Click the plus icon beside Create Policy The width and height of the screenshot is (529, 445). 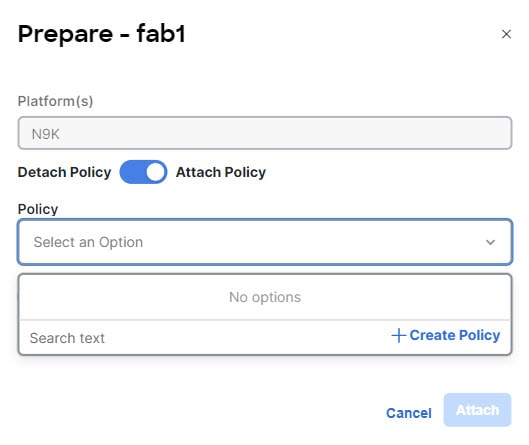[x=398, y=335]
